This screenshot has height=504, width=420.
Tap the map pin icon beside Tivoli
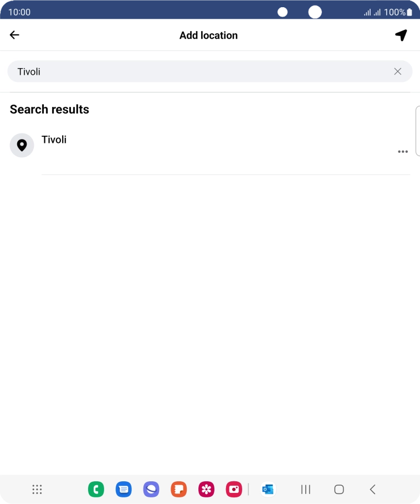(22, 145)
